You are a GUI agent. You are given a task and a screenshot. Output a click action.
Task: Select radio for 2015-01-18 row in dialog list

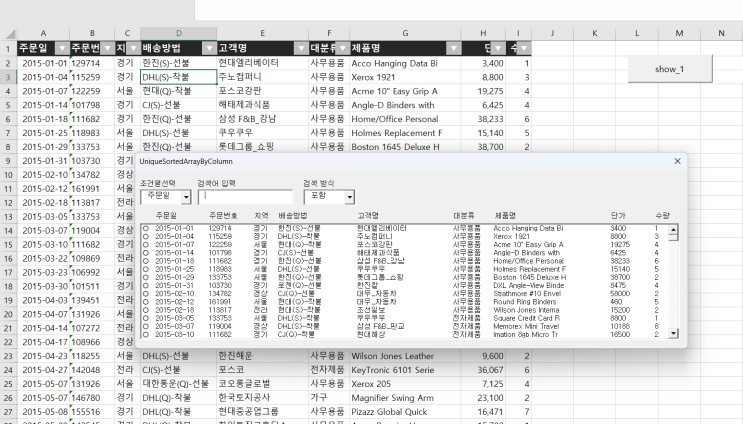tap(146, 261)
